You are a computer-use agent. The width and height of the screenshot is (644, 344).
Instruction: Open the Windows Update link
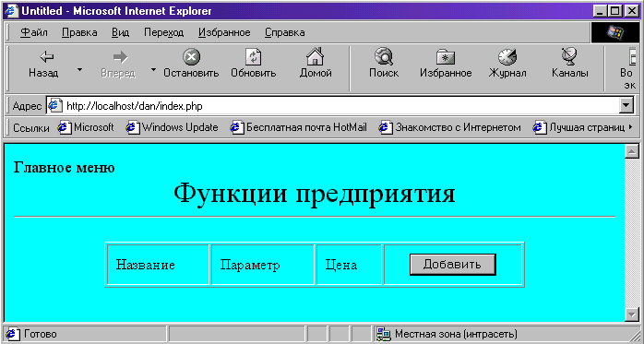click(x=173, y=127)
